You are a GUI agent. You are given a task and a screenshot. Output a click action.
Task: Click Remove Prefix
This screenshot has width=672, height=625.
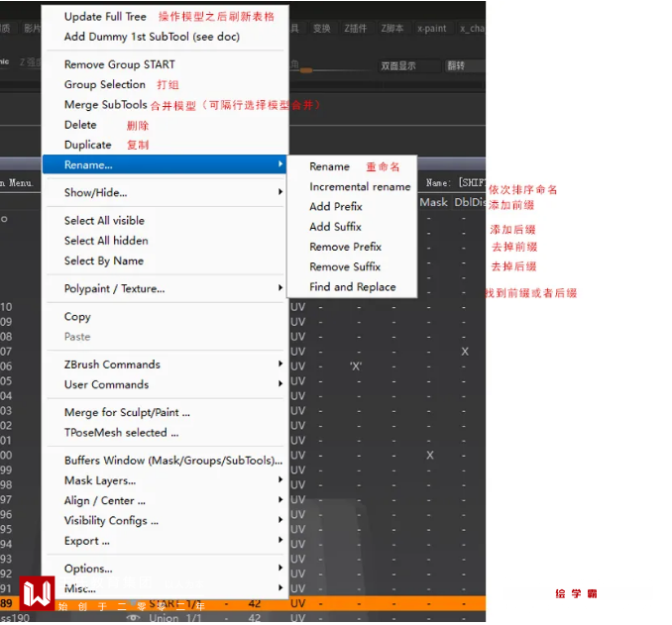click(346, 248)
